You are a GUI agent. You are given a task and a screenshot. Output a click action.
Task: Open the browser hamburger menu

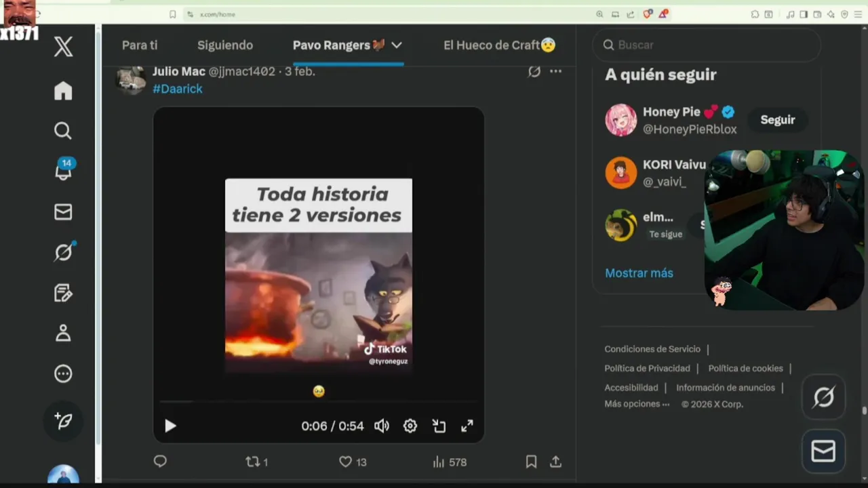coord(858,14)
